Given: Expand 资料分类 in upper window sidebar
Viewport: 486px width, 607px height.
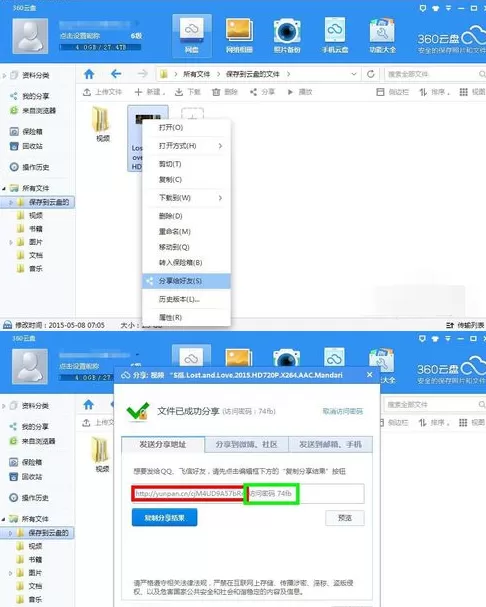Looking at the screenshot, I should pos(5,75).
